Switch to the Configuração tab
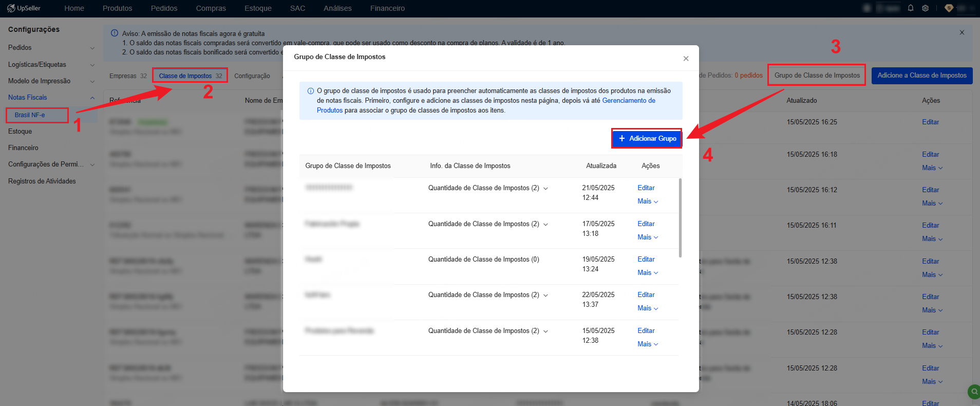 (x=252, y=76)
